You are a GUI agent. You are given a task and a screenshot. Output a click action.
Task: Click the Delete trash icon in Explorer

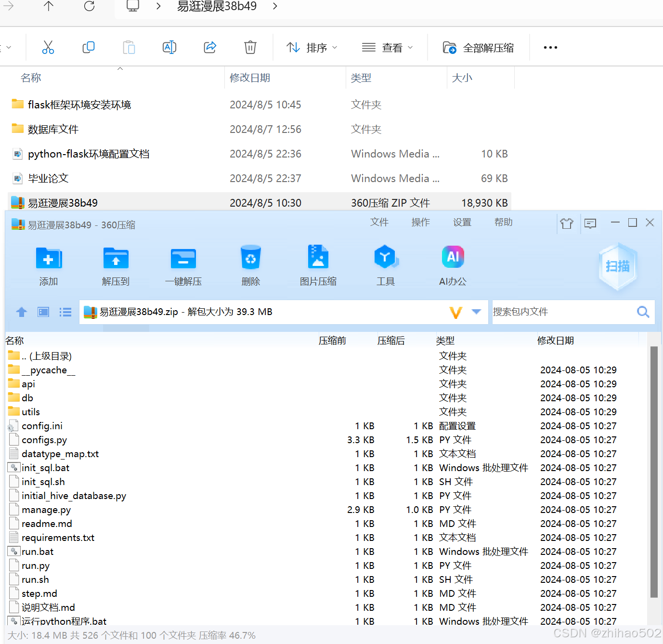[x=250, y=47]
